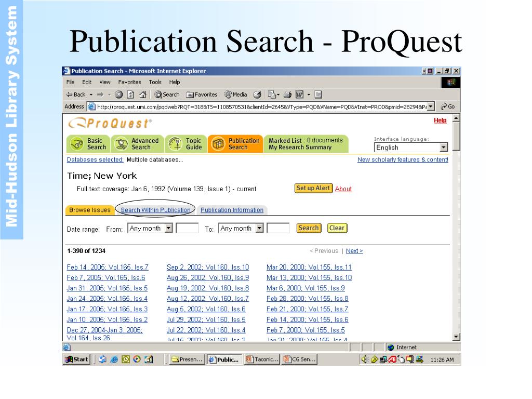The width and height of the screenshot is (532, 399).
Task: Click the red Help link
Action: point(440,121)
